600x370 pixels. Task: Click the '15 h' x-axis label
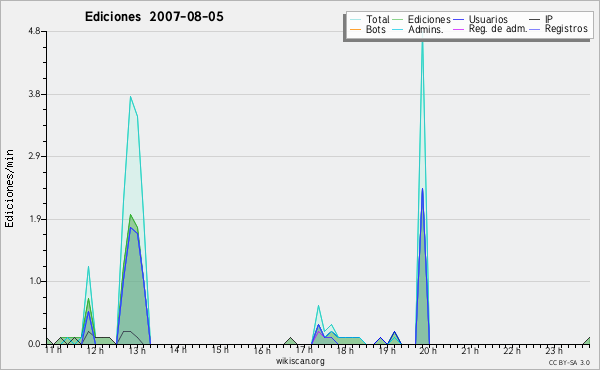(x=220, y=350)
